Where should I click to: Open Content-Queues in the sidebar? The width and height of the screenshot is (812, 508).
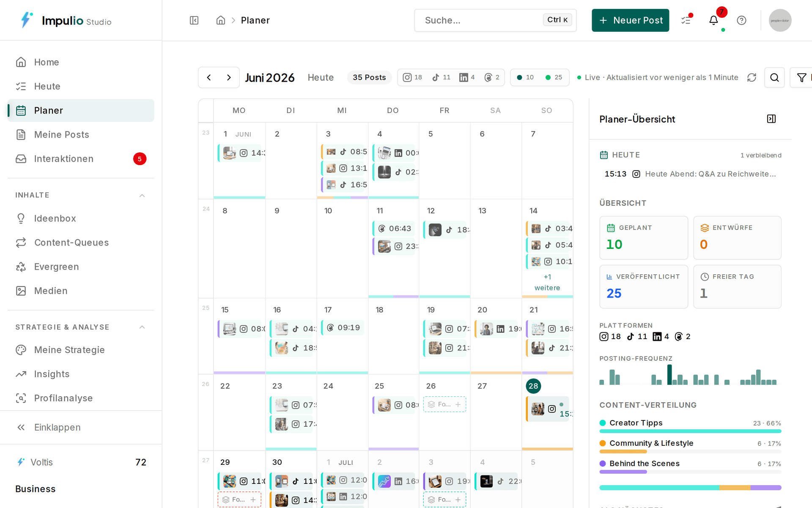[81, 243]
